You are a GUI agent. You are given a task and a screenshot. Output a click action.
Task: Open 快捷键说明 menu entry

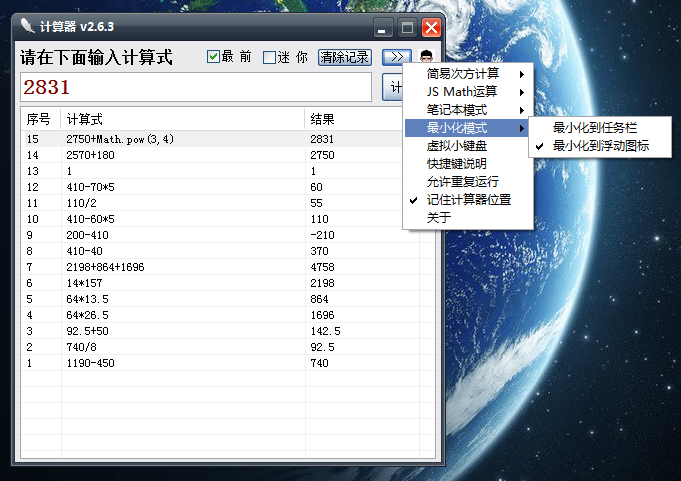[x=468, y=164]
